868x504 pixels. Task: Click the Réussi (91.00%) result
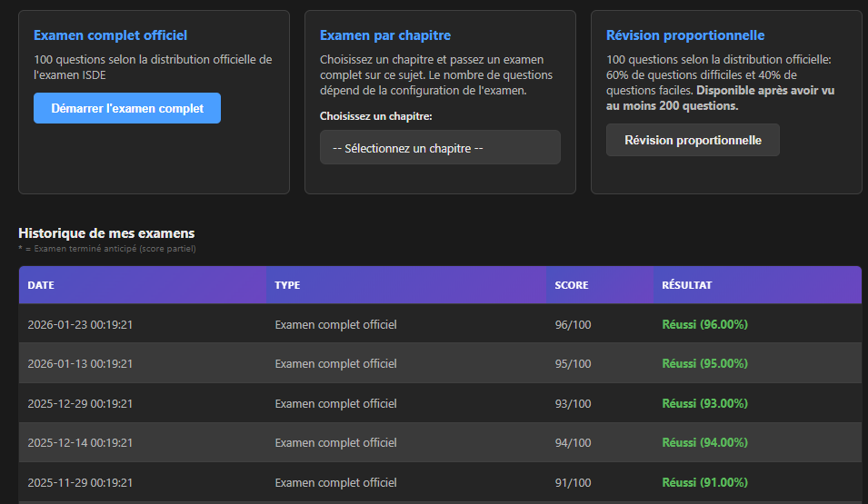704,483
